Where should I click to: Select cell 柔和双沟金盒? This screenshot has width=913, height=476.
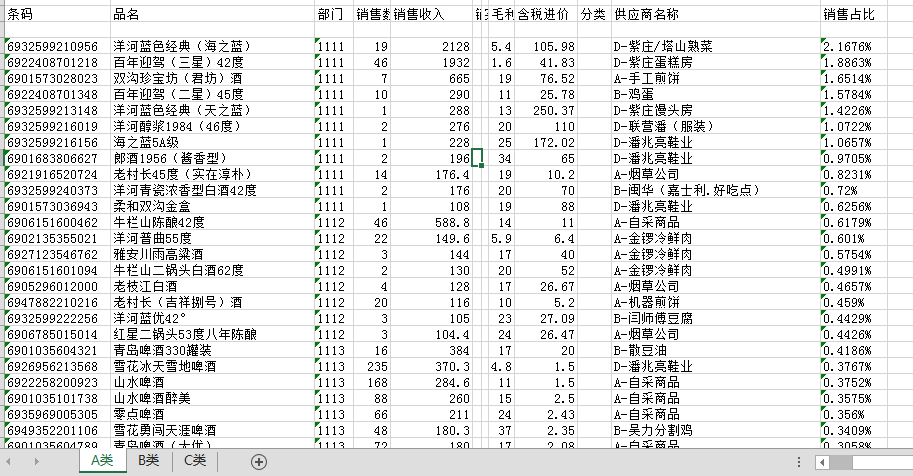(213, 206)
